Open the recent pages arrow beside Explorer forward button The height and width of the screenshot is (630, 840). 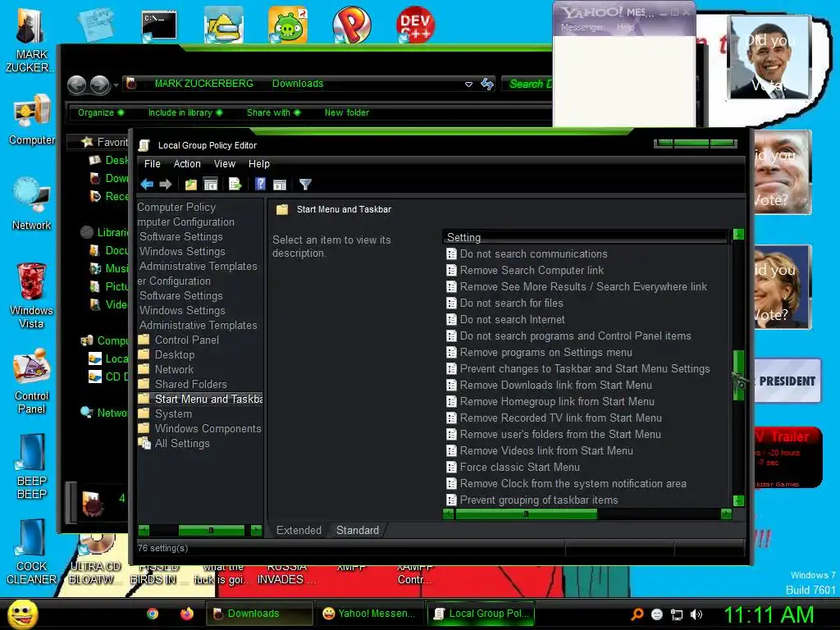click(x=116, y=84)
